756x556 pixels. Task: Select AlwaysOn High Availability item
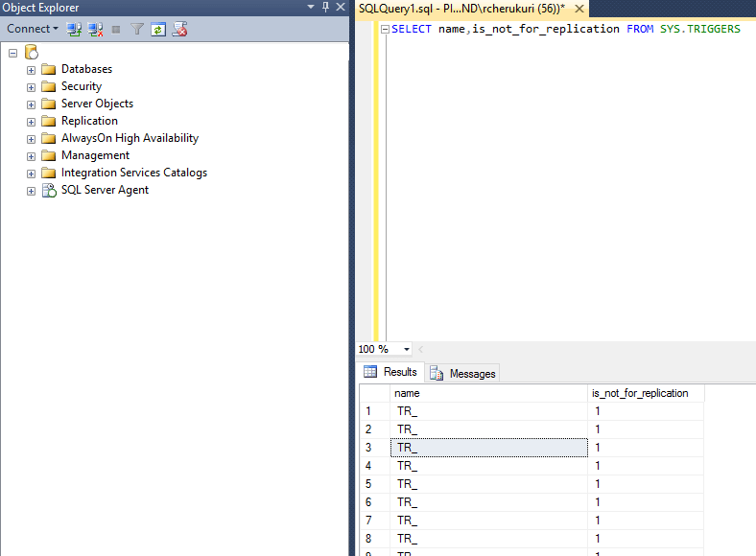click(130, 138)
